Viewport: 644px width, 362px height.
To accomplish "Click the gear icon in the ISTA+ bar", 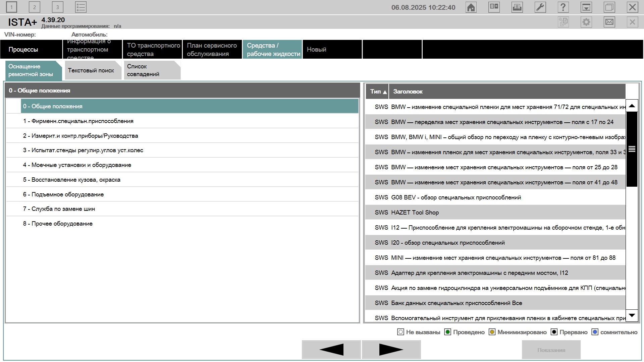I will 586,22.
